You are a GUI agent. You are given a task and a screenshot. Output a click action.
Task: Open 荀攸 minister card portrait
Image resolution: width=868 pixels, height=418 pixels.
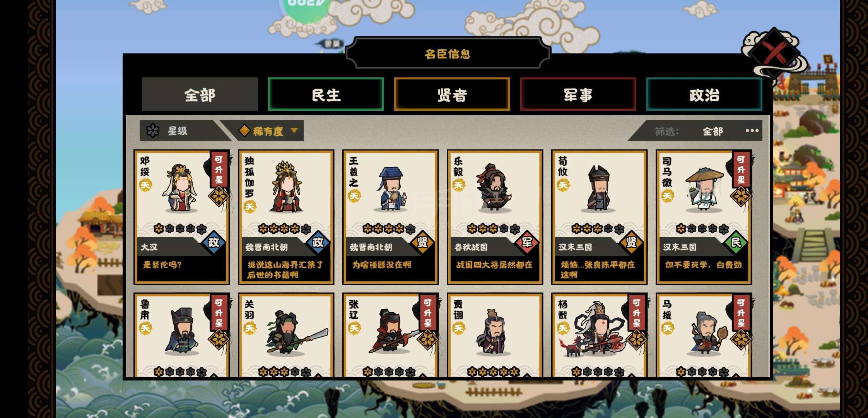coord(599,190)
